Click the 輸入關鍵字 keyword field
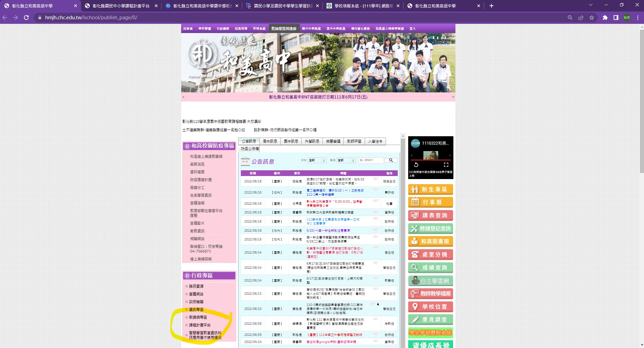This screenshot has height=348, width=644. coord(370,160)
